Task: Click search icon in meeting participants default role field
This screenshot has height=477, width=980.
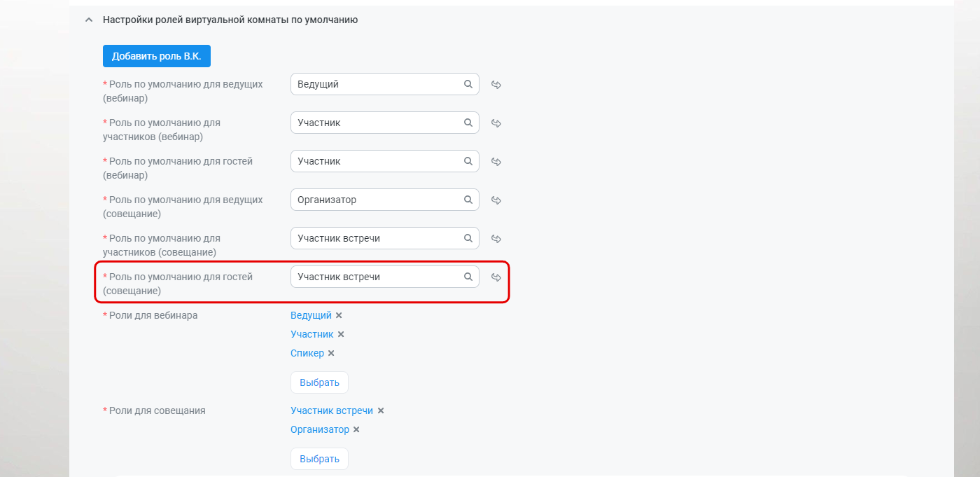Action: point(468,238)
